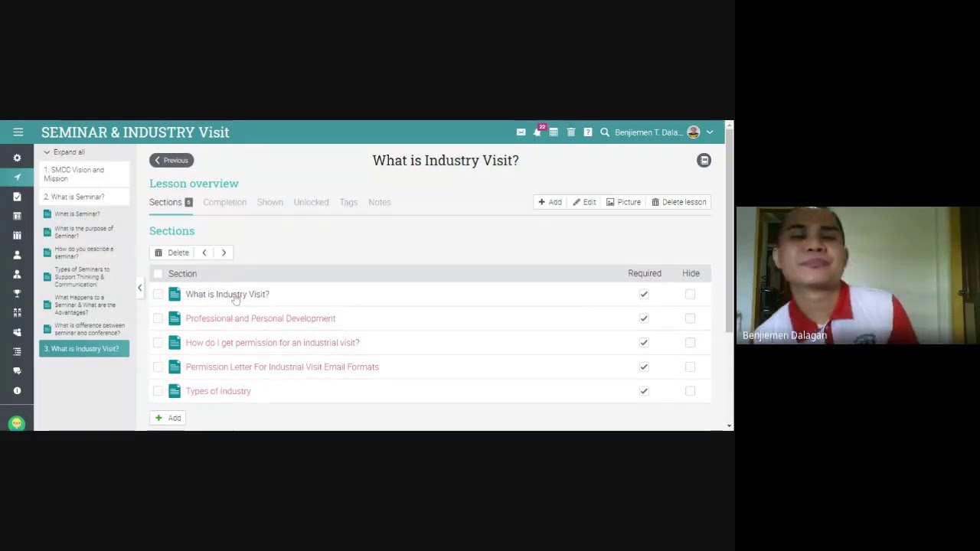Click Add button in lesson toolbar

550,202
